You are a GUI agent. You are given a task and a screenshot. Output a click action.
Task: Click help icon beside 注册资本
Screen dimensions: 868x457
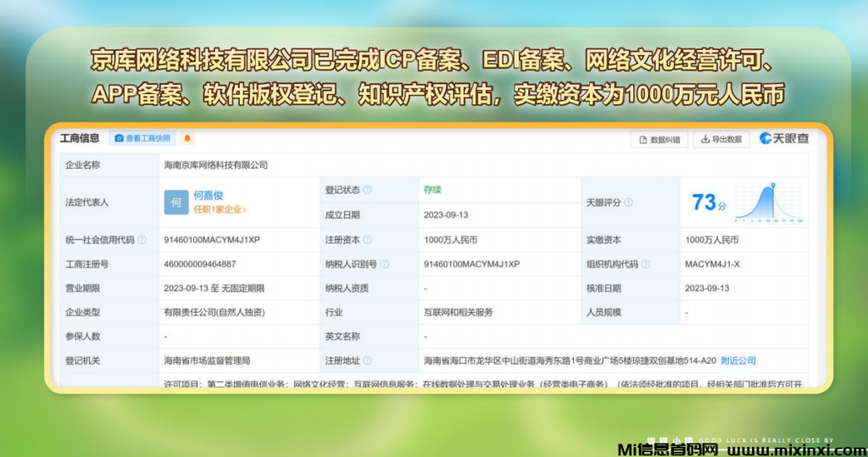coord(368,240)
